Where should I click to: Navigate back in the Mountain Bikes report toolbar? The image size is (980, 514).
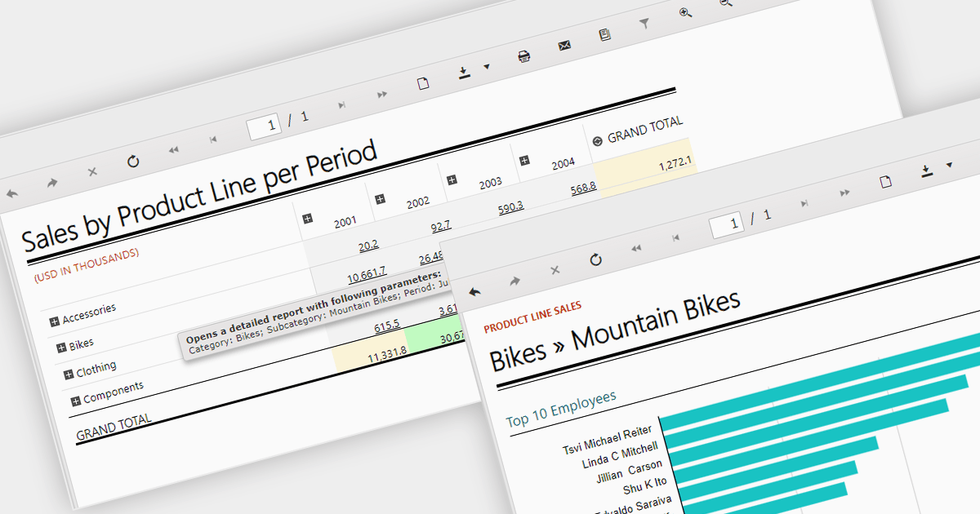tap(474, 291)
